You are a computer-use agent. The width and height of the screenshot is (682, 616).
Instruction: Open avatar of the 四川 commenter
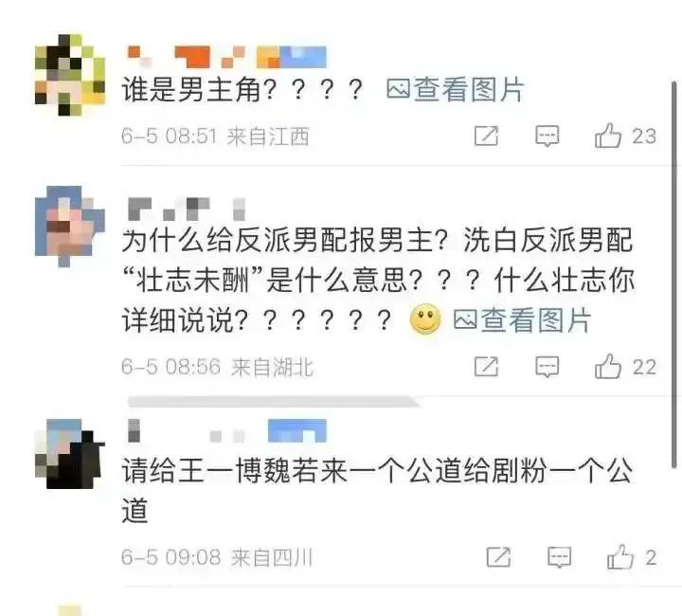pyautogui.click(x=70, y=454)
